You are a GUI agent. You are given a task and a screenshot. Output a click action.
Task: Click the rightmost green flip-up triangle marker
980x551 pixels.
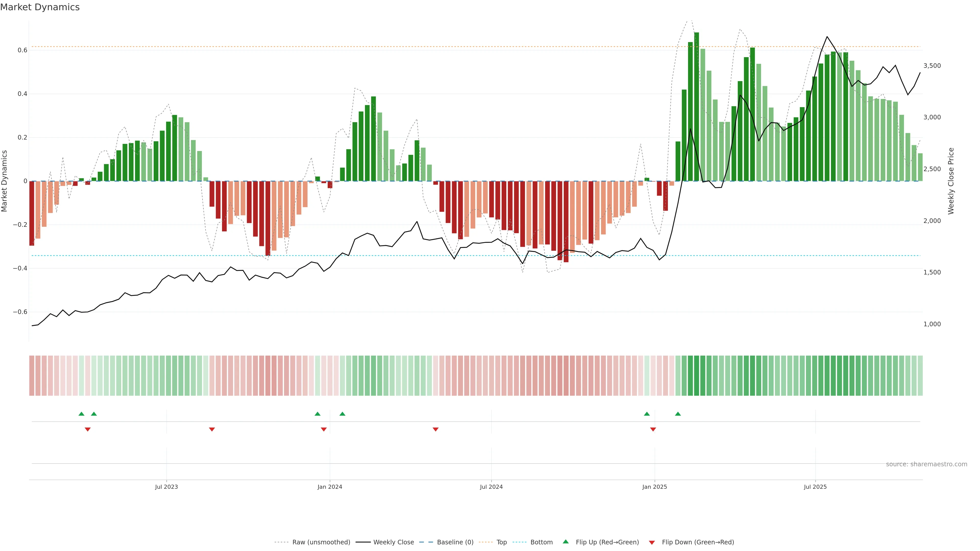(678, 414)
